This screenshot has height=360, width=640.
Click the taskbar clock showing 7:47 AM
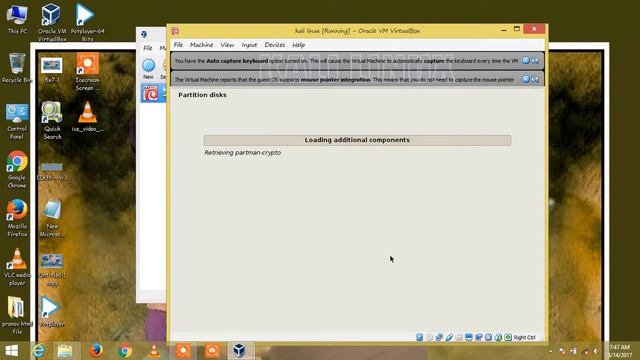[620, 351]
